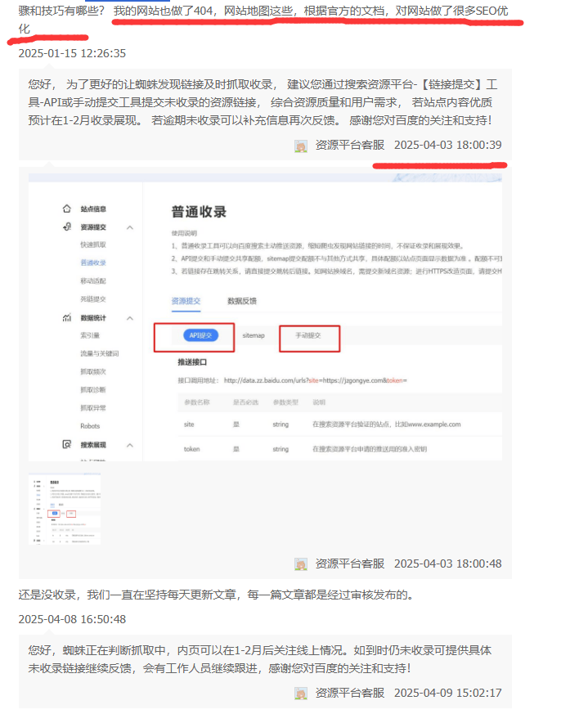Click 资源平台客服 name beside 2025-04-03 18:00:39
Screen dimensions: 588x714
pyautogui.click(x=350, y=146)
